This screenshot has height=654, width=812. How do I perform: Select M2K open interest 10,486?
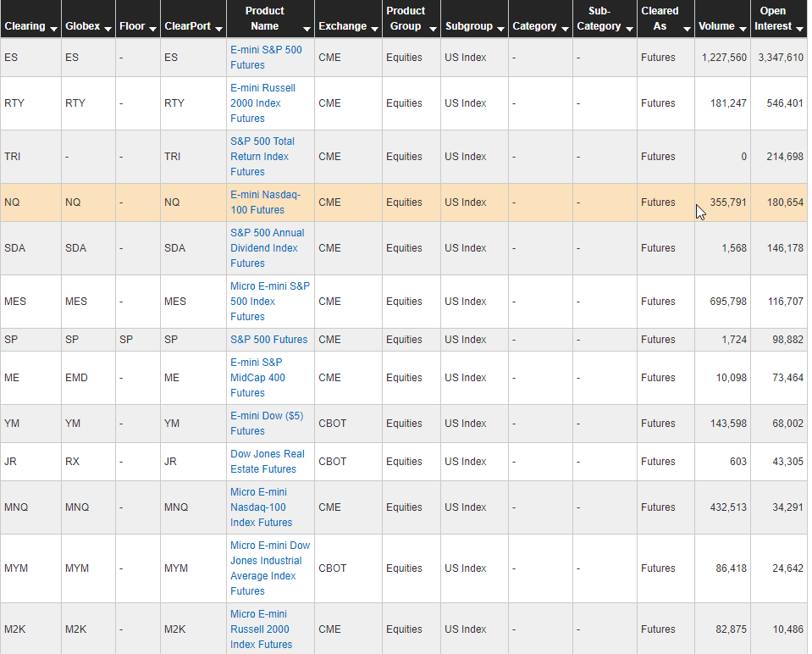787,629
